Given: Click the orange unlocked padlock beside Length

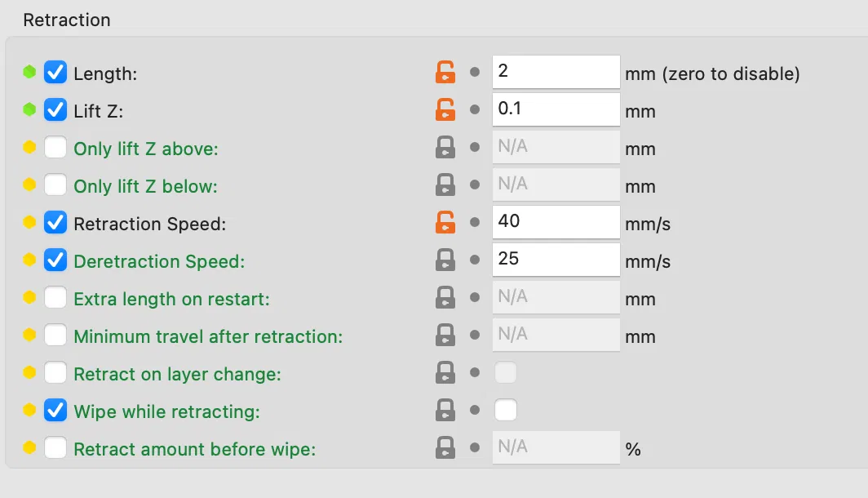Looking at the screenshot, I should point(445,73).
